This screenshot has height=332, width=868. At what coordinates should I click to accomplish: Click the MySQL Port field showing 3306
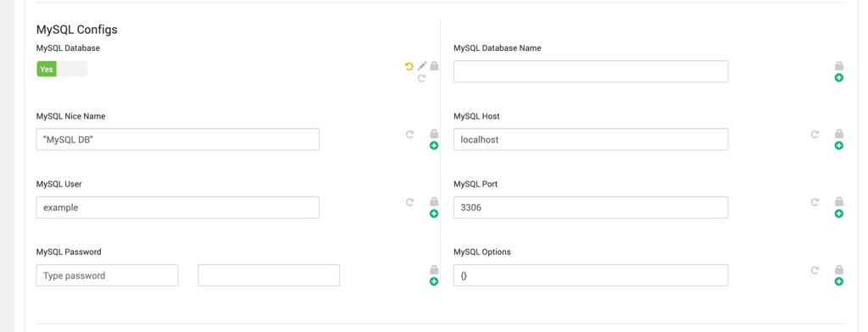pyautogui.click(x=591, y=207)
